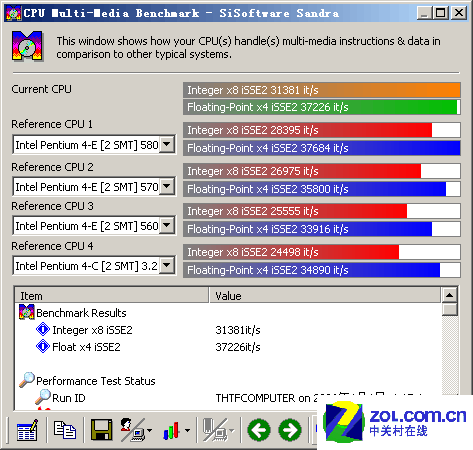Select the Benchmark Results row
This screenshot has width=473, height=450.
tap(228, 313)
